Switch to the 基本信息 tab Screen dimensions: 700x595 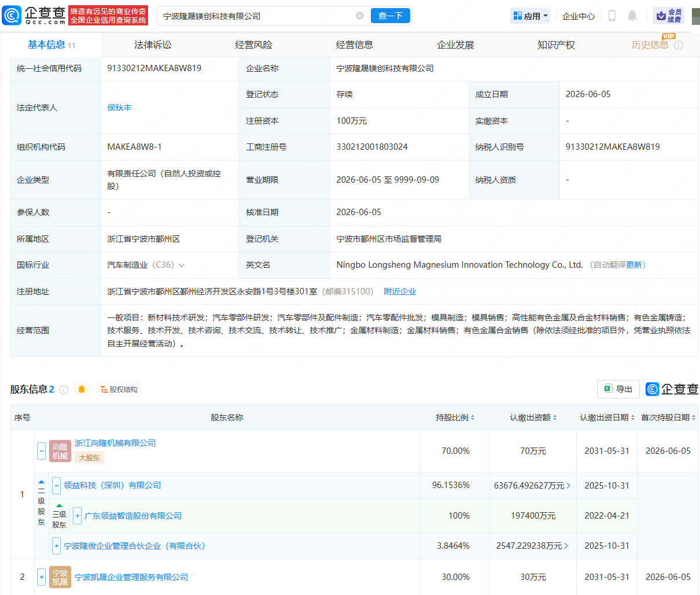52,45
